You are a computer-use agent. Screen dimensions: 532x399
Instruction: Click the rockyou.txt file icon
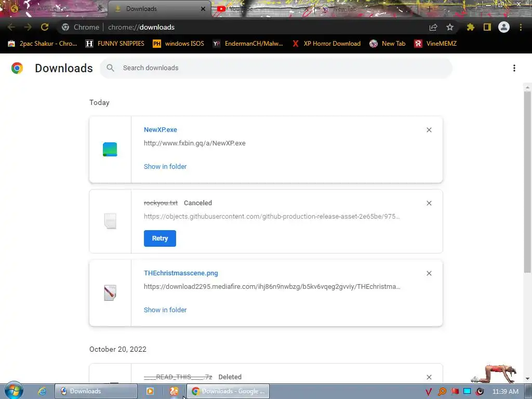point(110,221)
